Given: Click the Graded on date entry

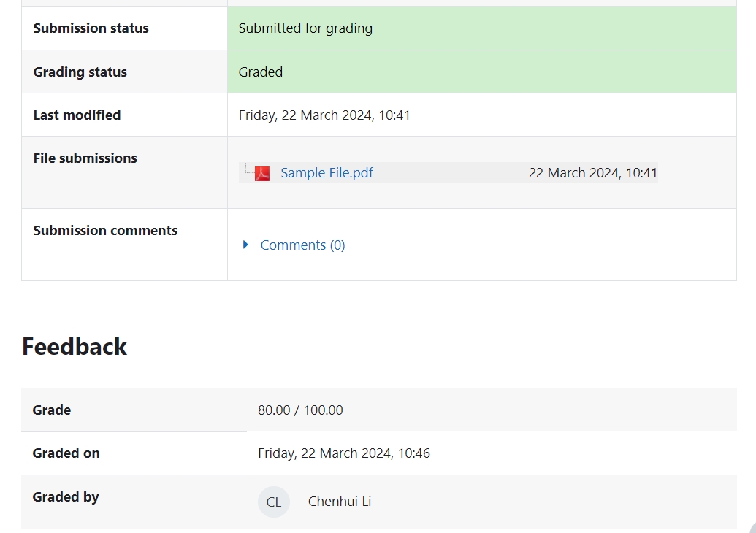Looking at the screenshot, I should point(344,453).
